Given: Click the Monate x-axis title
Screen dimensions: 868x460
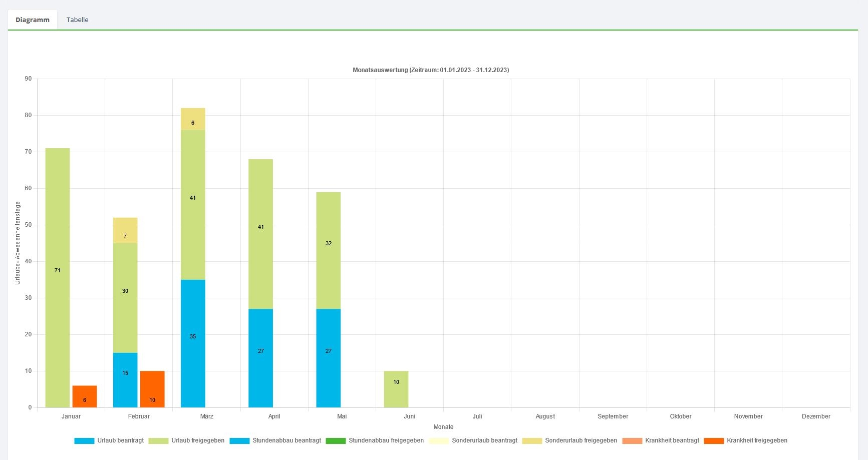Looking at the screenshot, I should (x=443, y=427).
